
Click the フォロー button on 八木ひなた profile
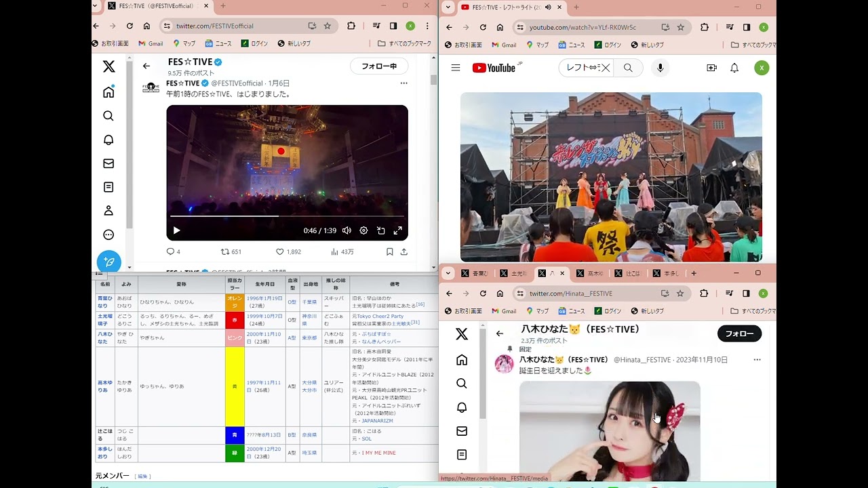tap(739, 333)
